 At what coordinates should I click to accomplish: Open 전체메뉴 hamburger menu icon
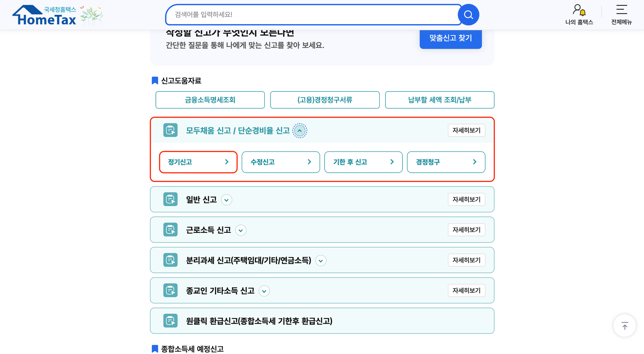(x=621, y=10)
